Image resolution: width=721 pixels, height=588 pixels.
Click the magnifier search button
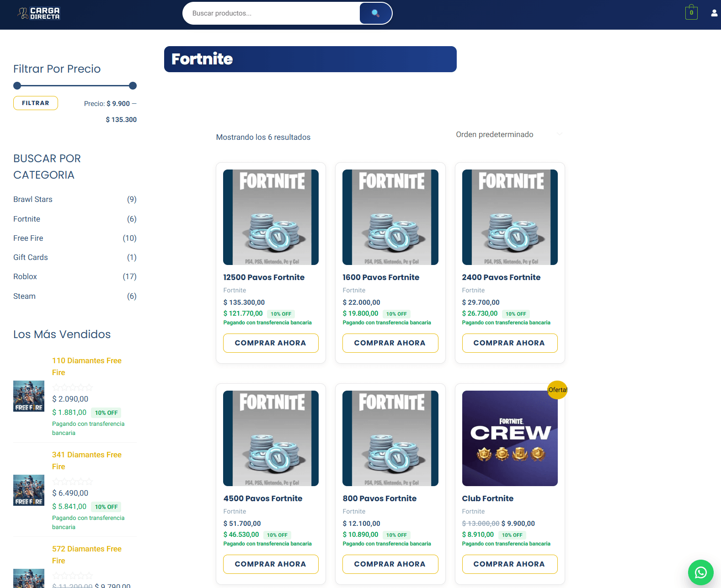375,13
